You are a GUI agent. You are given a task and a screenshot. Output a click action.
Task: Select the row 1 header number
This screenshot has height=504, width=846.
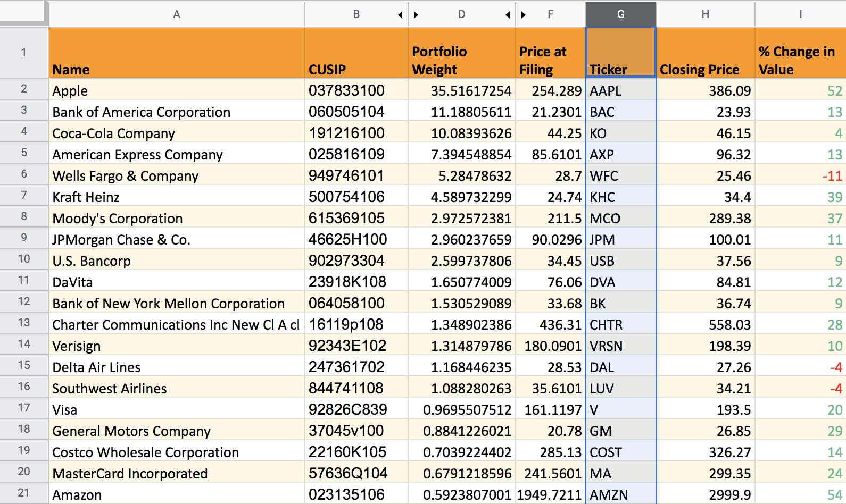[x=24, y=53]
